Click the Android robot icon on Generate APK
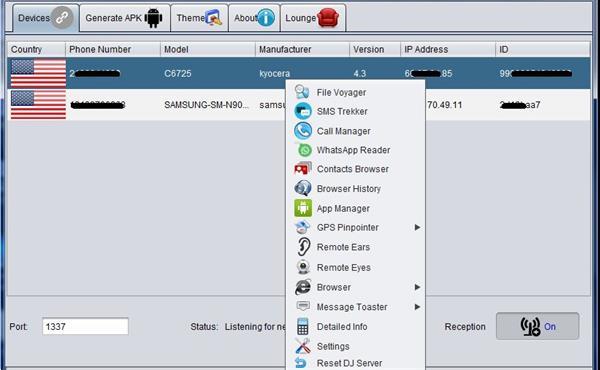 [153, 18]
